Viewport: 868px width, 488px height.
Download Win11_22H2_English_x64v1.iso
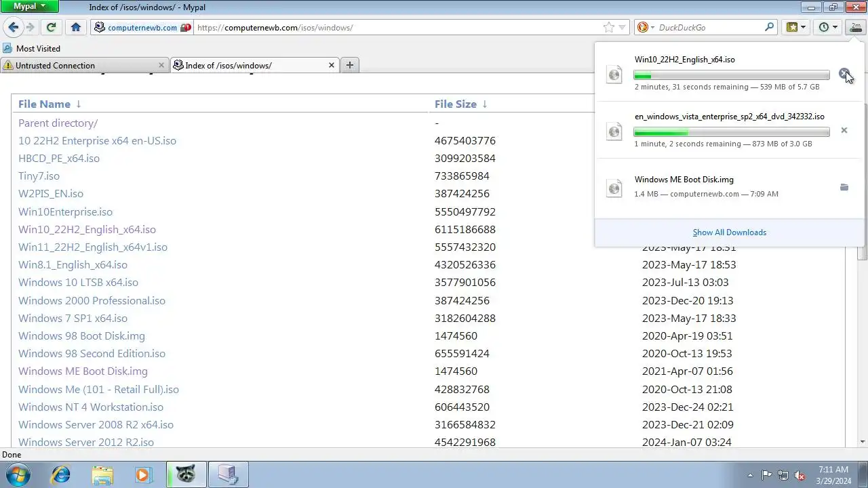[x=93, y=247]
